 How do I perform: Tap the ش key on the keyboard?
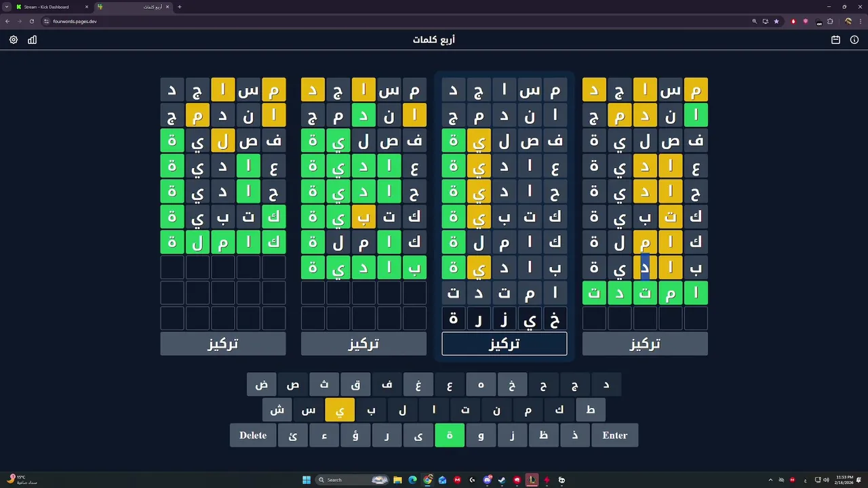coord(277,410)
